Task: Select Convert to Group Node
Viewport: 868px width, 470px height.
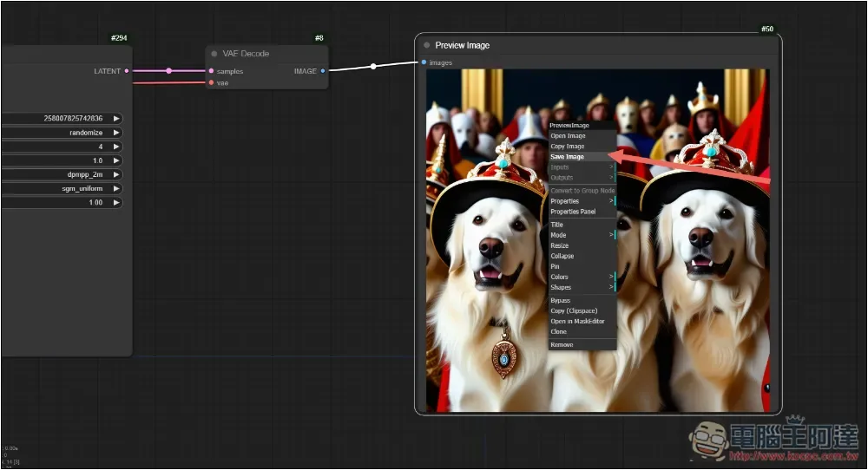Action: (582, 191)
